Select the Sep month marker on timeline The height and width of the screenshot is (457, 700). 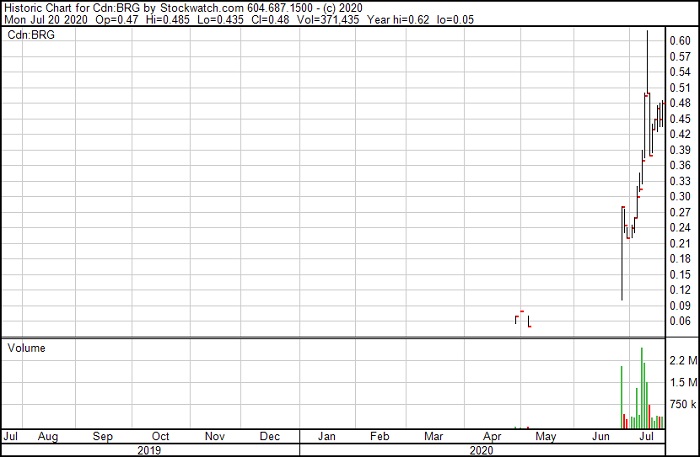(x=102, y=437)
